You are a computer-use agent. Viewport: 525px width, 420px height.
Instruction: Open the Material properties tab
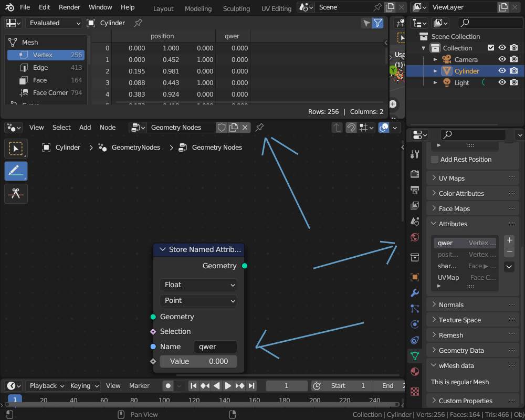415,372
